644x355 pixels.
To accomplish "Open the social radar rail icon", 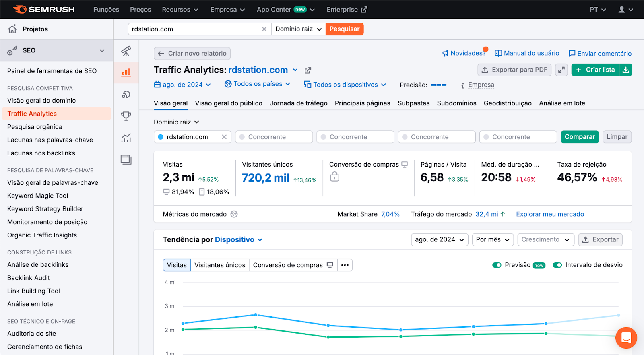I will click(x=126, y=94).
